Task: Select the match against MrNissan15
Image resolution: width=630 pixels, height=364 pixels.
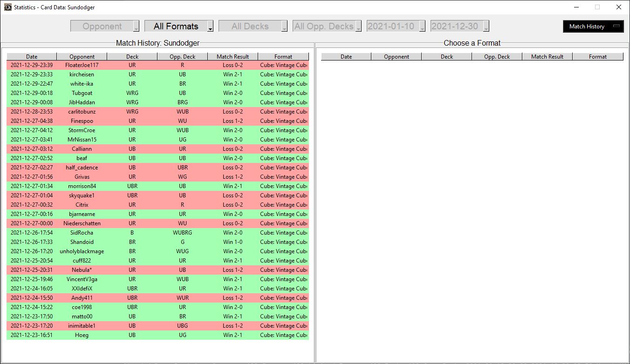Action: (157, 140)
